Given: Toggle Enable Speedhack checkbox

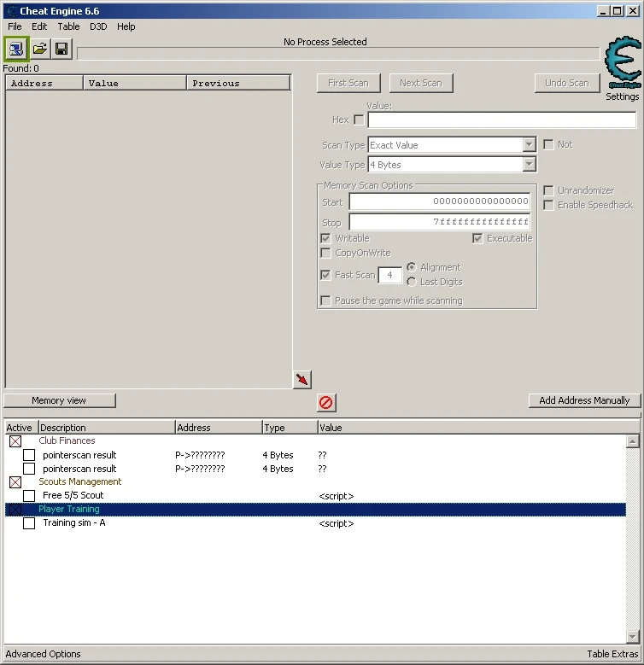Looking at the screenshot, I should (548, 205).
